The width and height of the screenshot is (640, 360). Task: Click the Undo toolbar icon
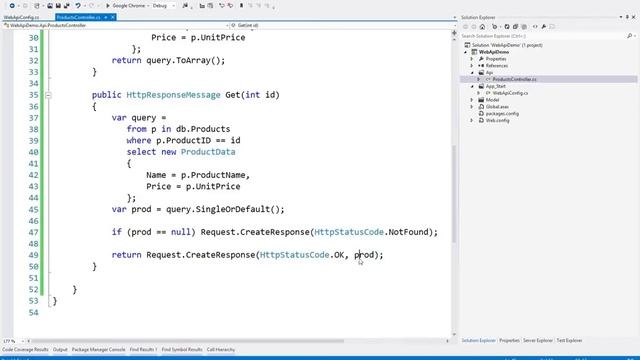pyautogui.click(x=78, y=6)
